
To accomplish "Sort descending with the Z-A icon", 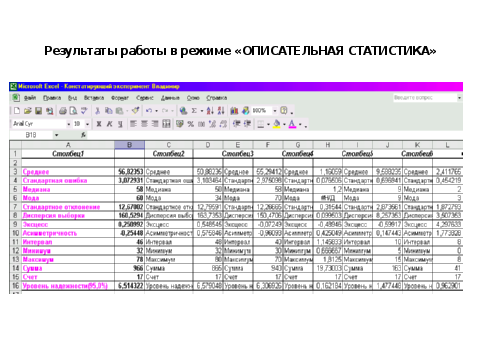I will click(221, 111).
